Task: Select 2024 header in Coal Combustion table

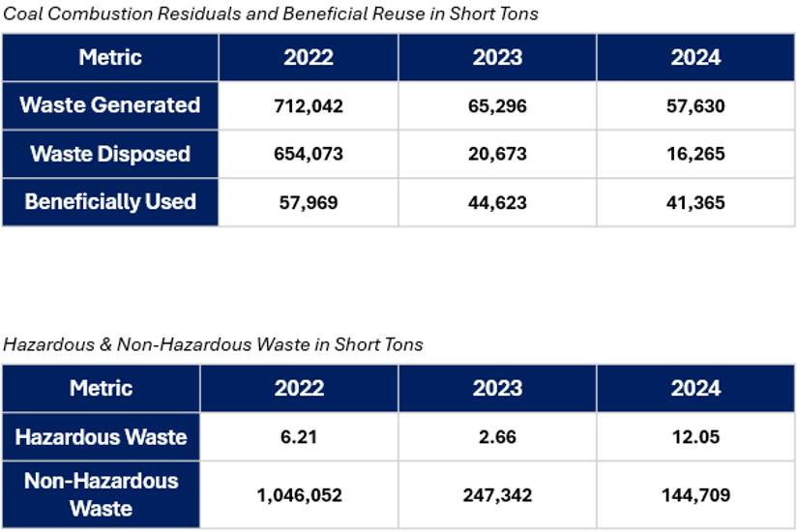Action: click(x=695, y=57)
